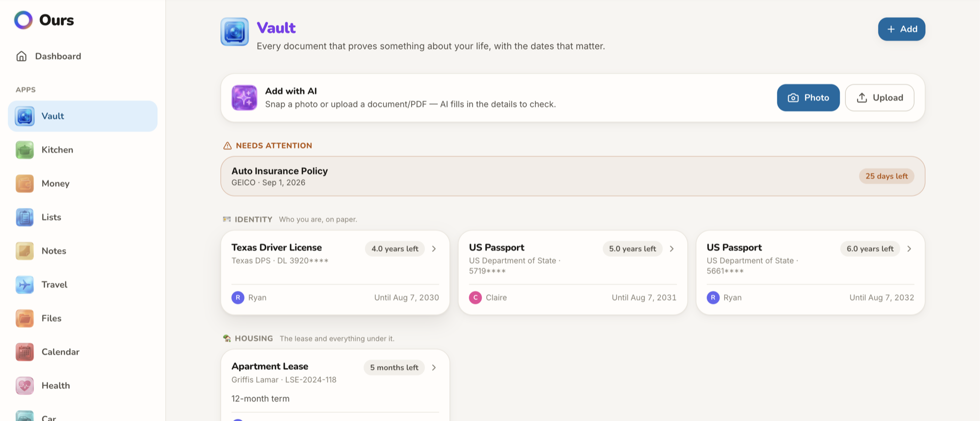Open the Travel airplane icon
Image resolution: width=980 pixels, height=421 pixels.
point(24,284)
